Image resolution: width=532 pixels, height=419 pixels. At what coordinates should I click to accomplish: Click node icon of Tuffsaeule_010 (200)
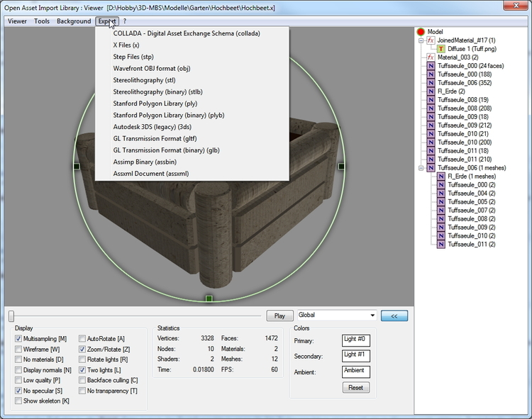coord(431,143)
